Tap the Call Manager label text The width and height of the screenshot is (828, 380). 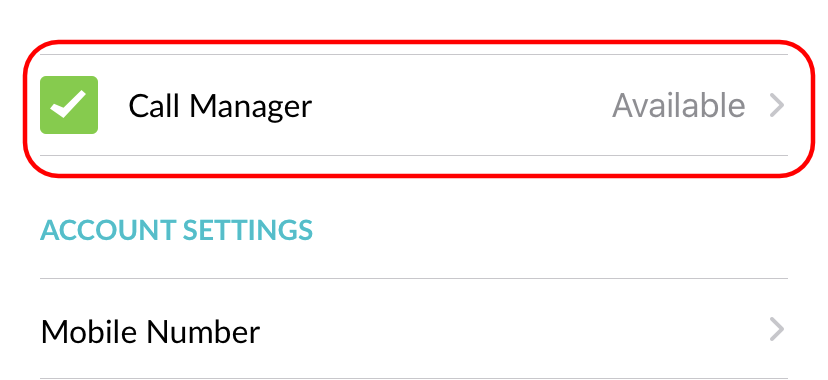pyautogui.click(x=220, y=107)
